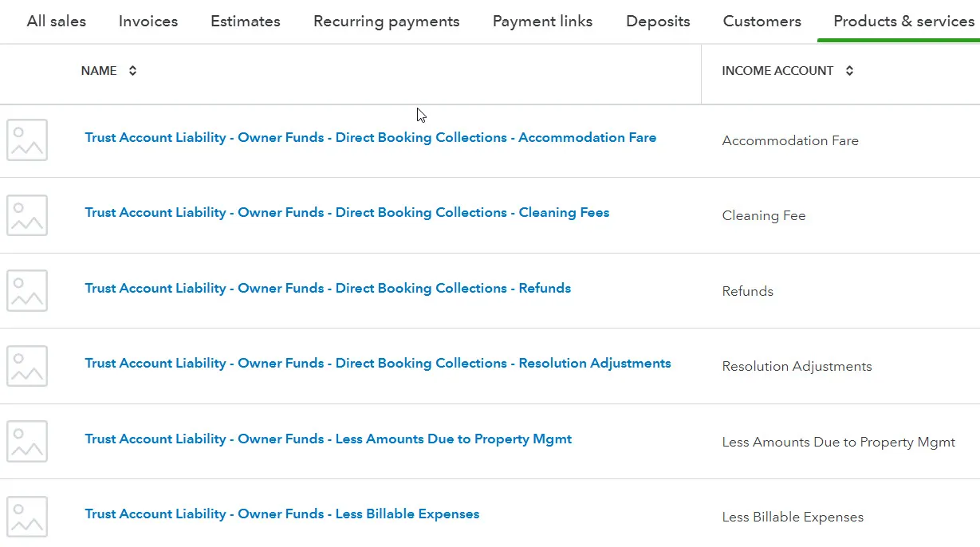The width and height of the screenshot is (980, 547).
Task: Switch to the Deposits tab
Action: click(x=658, y=22)
